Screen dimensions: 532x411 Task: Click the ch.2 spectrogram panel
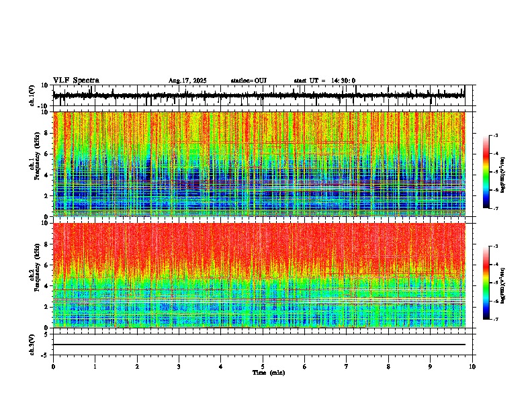click(259, 275)
